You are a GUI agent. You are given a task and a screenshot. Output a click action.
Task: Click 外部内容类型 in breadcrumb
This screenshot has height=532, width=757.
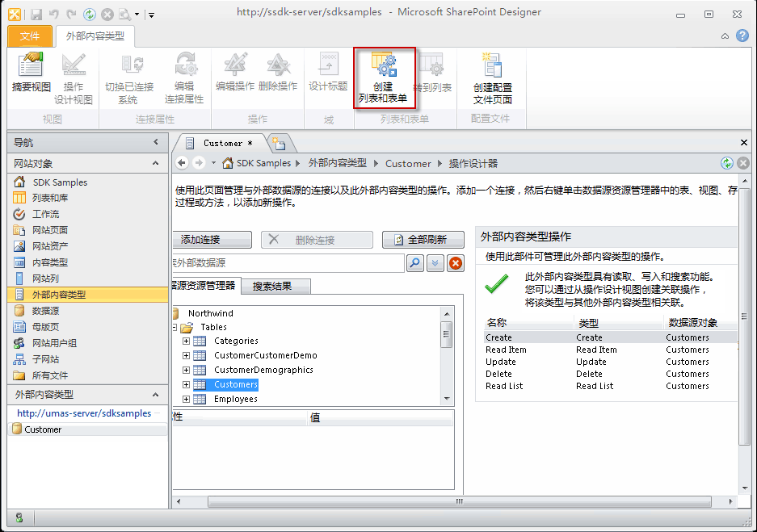point(338,163)
